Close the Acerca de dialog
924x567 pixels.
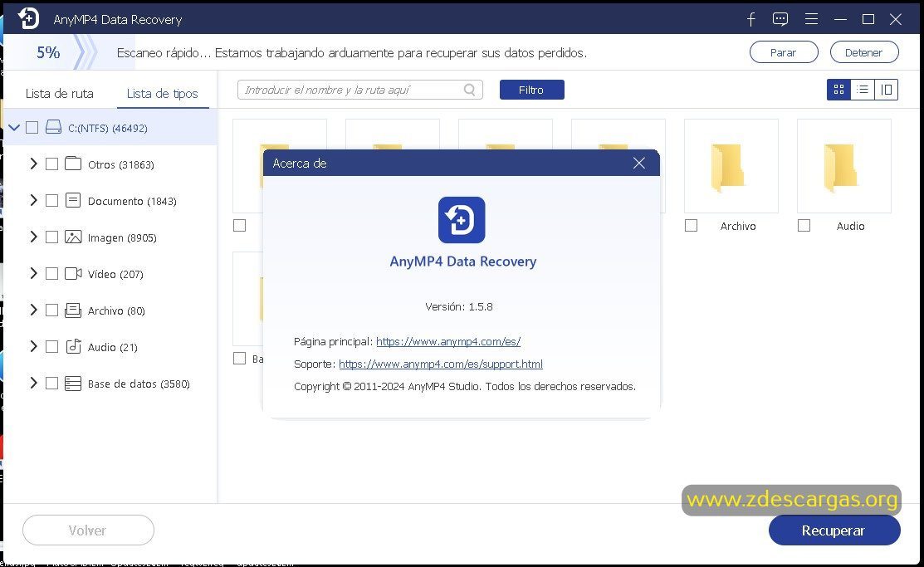click(x=638, y=164)
